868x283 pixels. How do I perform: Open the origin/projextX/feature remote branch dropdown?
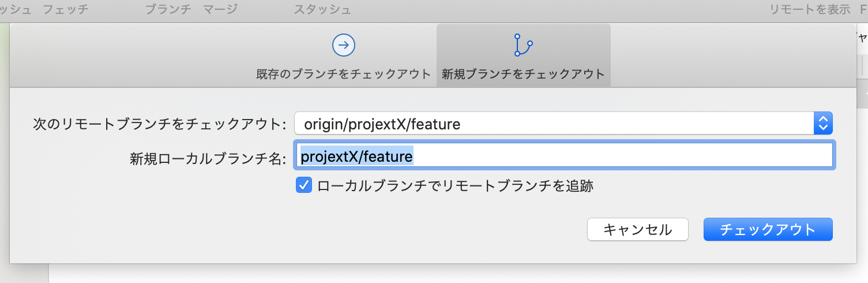(563, 124)
